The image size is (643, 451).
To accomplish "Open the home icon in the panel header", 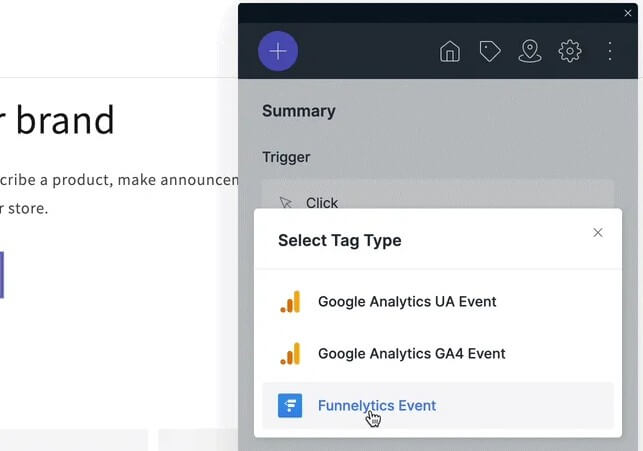I will [x=450, y=51].
